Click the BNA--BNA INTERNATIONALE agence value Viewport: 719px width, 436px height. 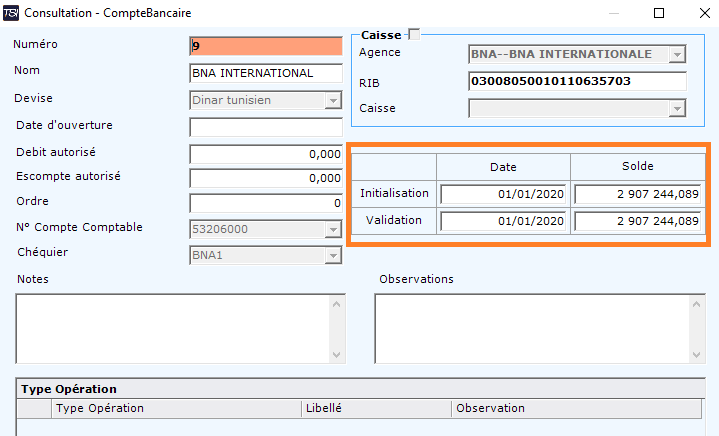(x=561, y=54)
